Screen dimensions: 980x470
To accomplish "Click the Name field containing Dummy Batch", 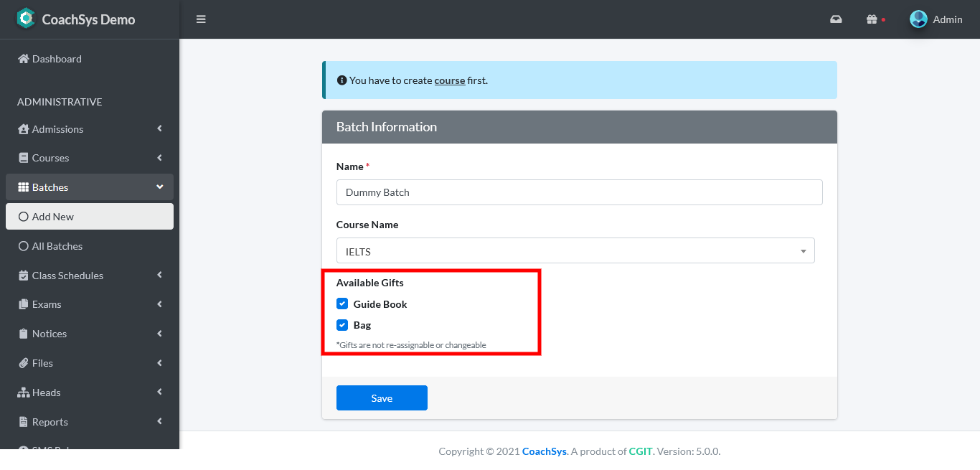I will (579, 192).
